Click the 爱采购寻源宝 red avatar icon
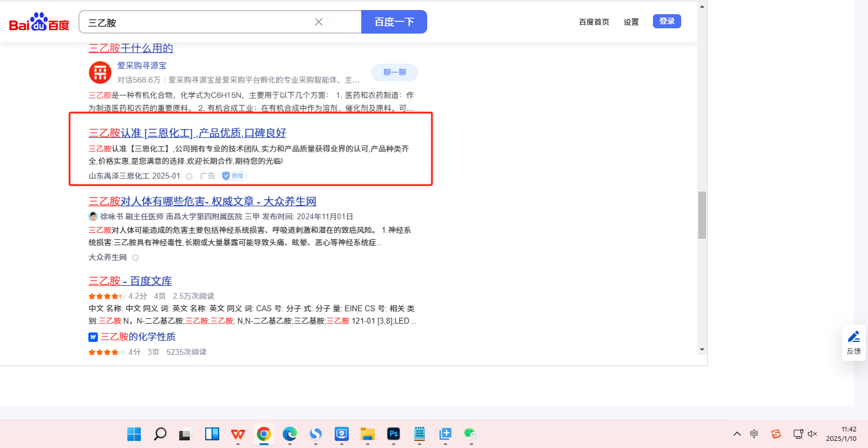This screenshot has height=448, width=868. point(100,73)
